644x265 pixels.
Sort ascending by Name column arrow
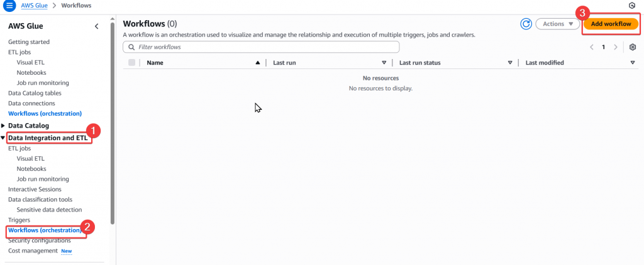click(257, 63)
